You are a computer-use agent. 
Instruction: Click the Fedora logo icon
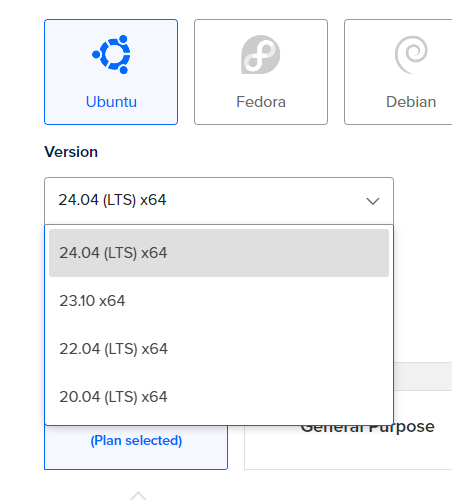point(261,54)
